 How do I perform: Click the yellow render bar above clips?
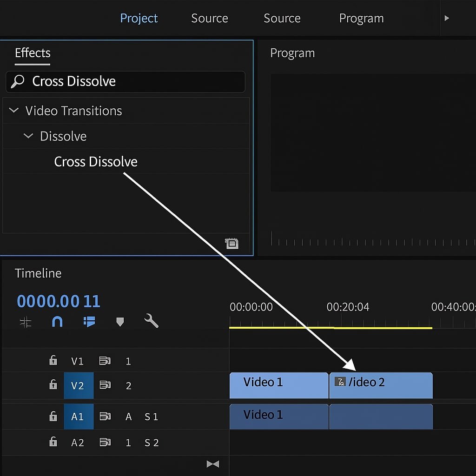[331, 328]
